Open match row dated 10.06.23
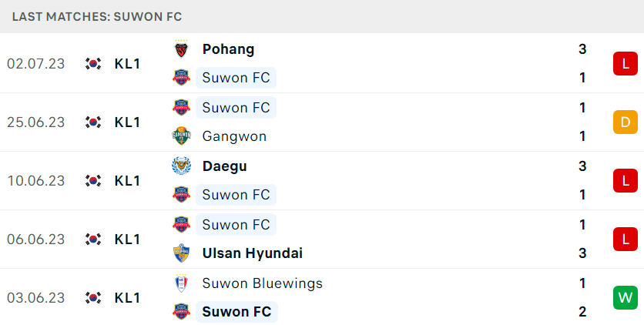Viewport: 644px width, 325px height. [322, 180]
